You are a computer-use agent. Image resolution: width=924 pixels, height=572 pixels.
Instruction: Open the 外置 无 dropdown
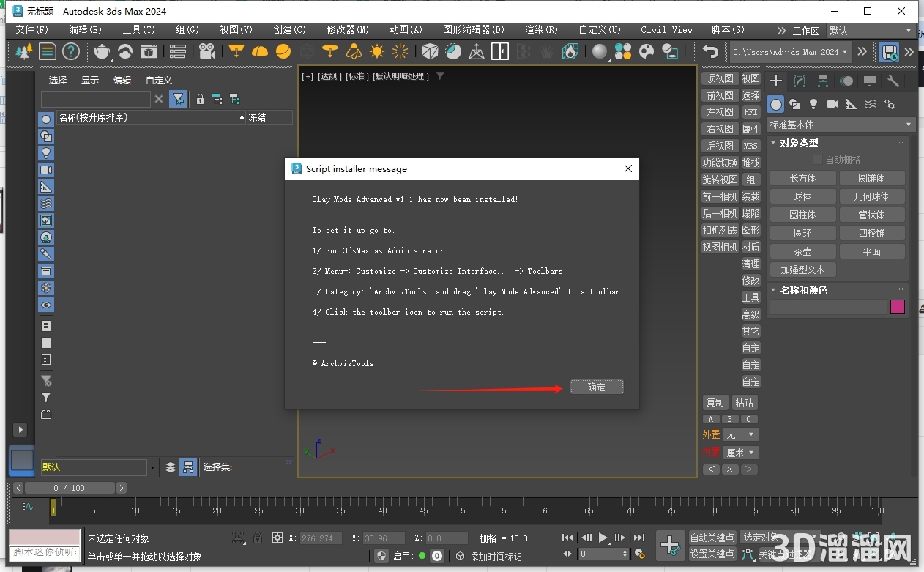coord(740,434)
